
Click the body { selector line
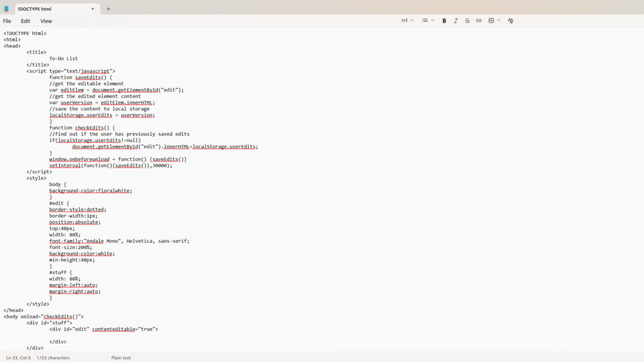pos(58,184)
